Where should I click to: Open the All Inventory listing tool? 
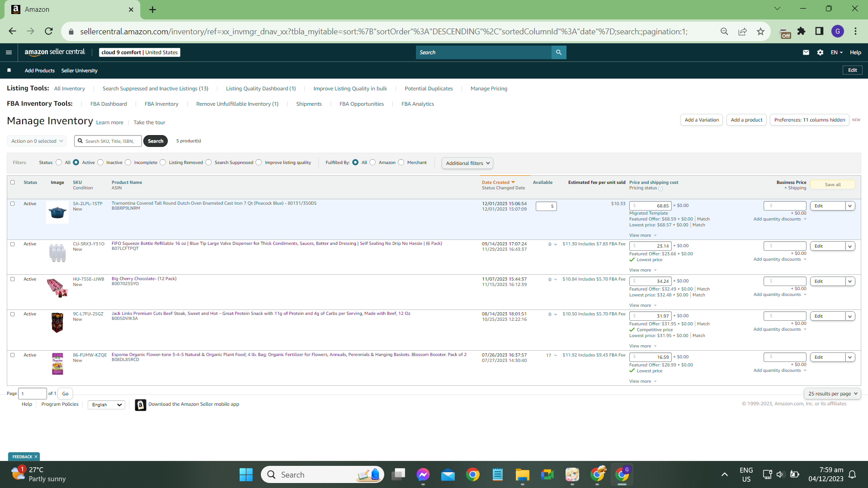(70, 89)
